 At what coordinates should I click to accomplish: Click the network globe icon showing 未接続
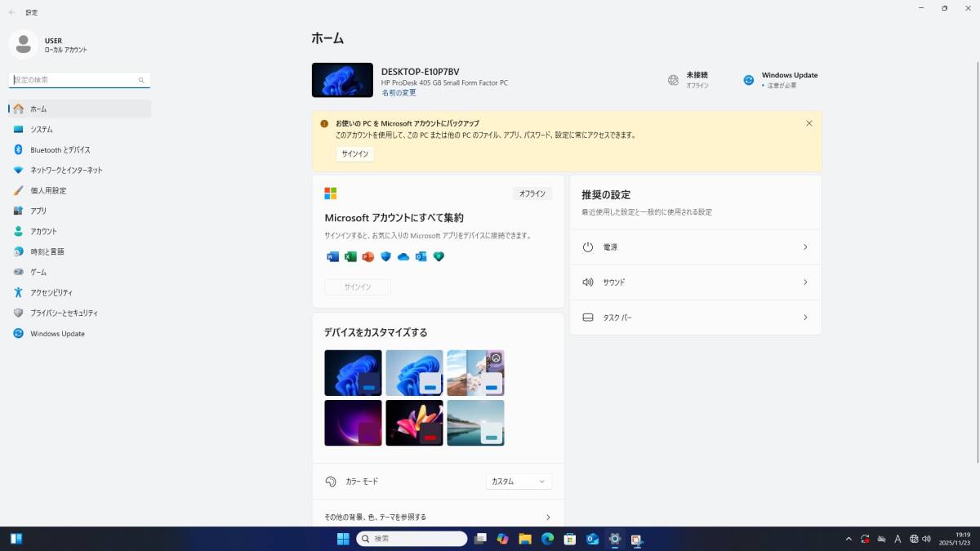pyautogui.click(x=673, y=80)
